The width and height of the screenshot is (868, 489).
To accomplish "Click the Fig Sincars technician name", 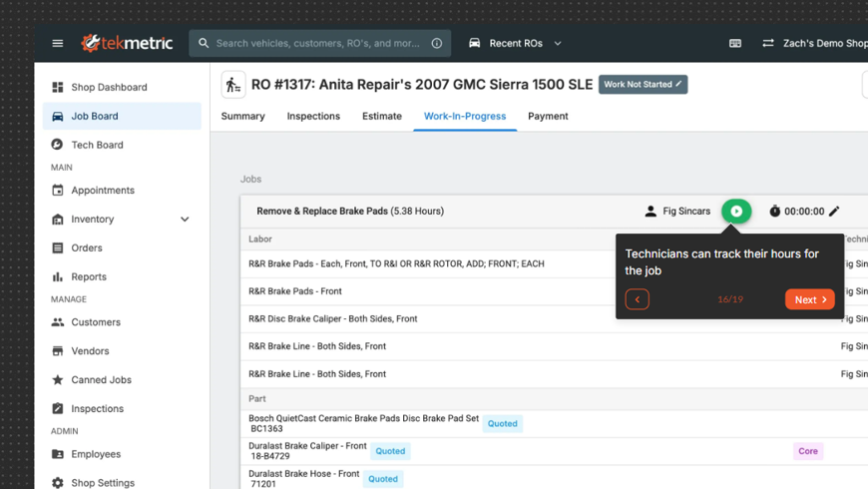I will [686, 211].
